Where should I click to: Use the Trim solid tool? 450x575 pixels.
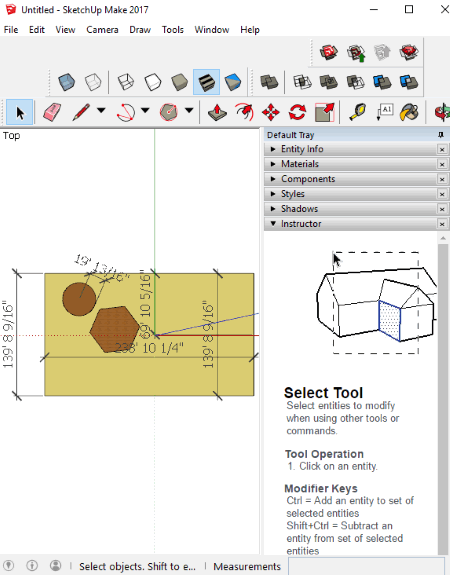pyautogui.click(x=382, y=82)
